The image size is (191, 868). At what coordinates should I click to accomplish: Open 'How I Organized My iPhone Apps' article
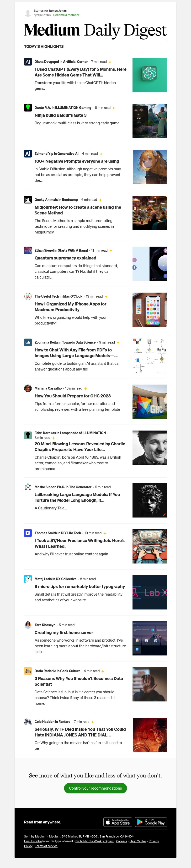(x=70, y=307)
